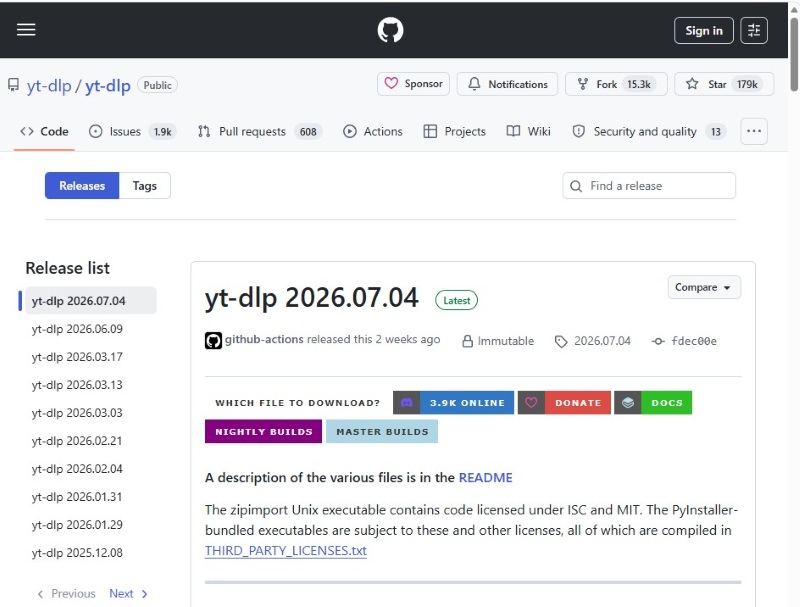Open the Wiki tab

tap(529, 132)
